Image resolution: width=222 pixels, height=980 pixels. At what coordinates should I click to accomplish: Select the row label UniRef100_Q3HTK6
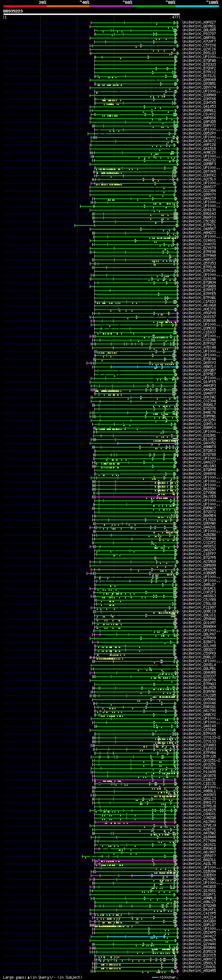199,99
